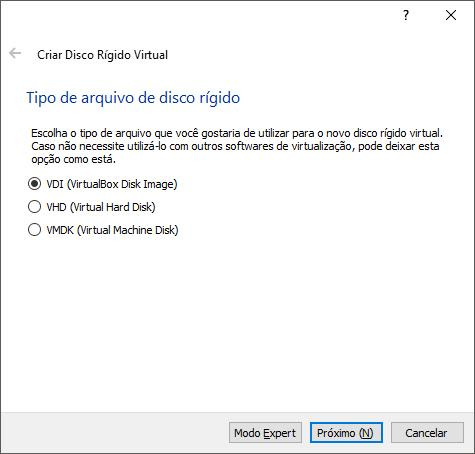Click the heading 'Tipo de arquivo de disco rígido'

pyautogui.click(x=133, y=98)
